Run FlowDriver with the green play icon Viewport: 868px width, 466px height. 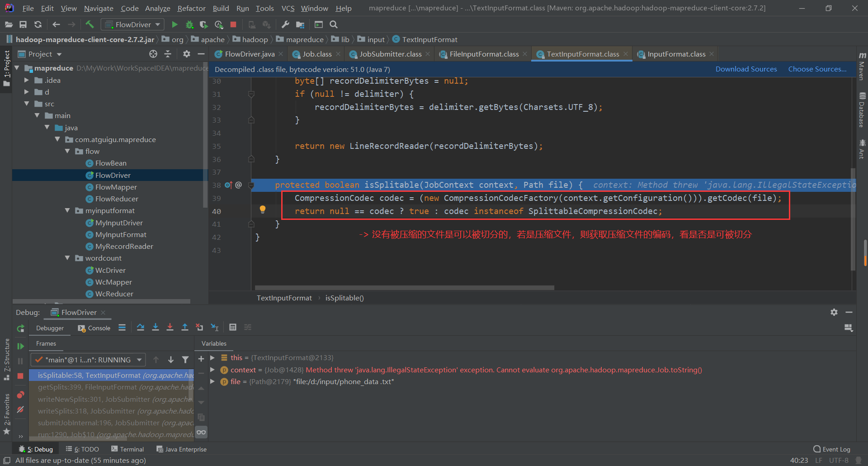[175, 24]
